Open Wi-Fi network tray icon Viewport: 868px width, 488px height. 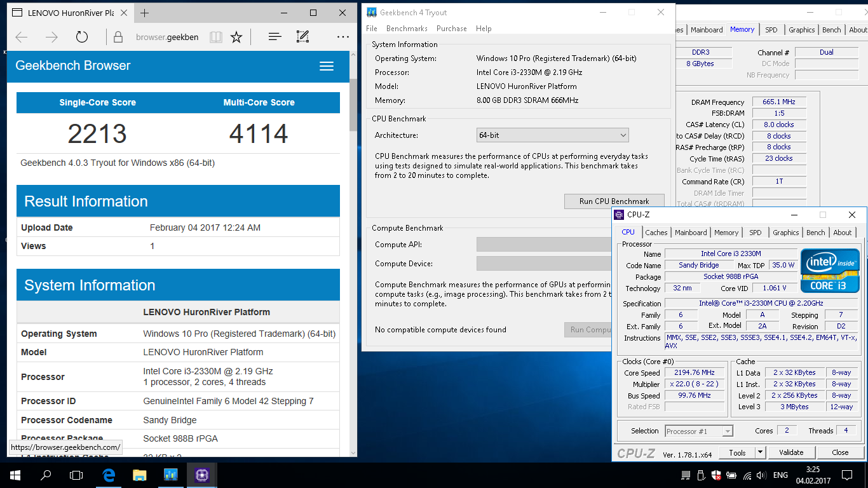pyautogui.click(x=747, y=475)
